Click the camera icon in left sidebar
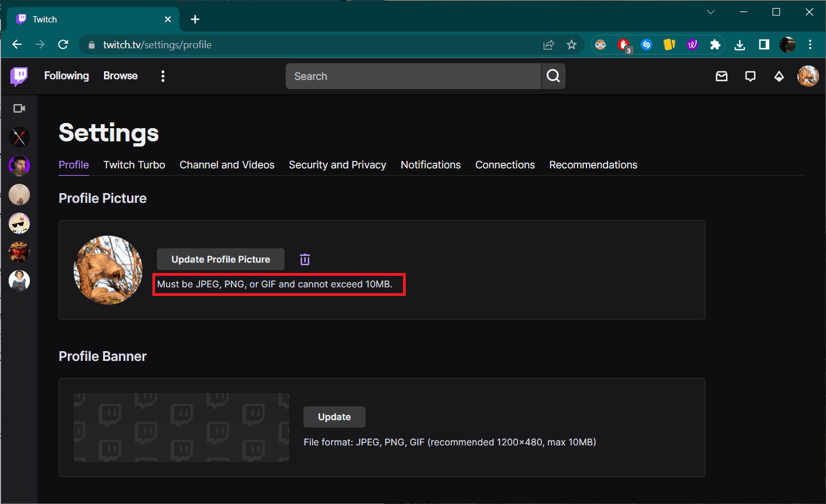Viewport: 826px width, 504px height. pos(19,108)
